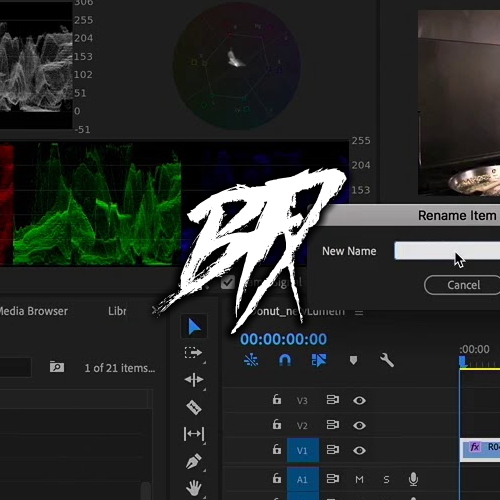This screenshot has width=500, height=500.
Task: Click the RGB parade green waveform
Action: [x=97, y=204]
